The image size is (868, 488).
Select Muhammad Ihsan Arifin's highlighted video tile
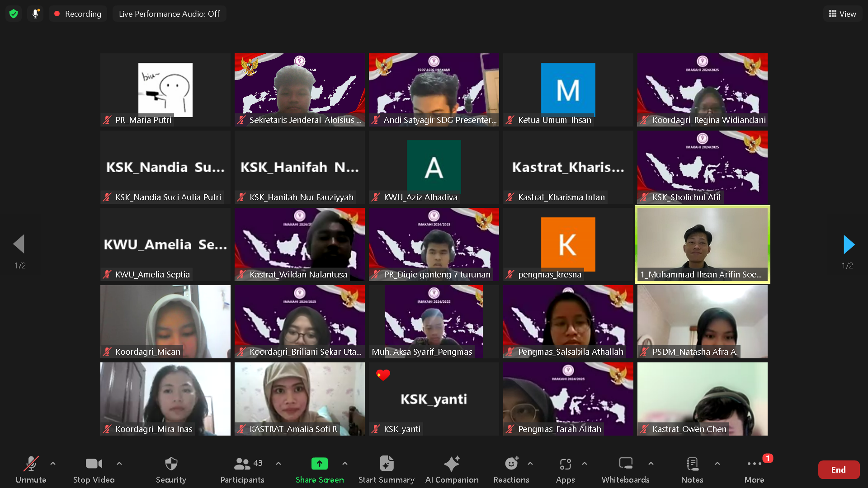[x=702, y=244]
